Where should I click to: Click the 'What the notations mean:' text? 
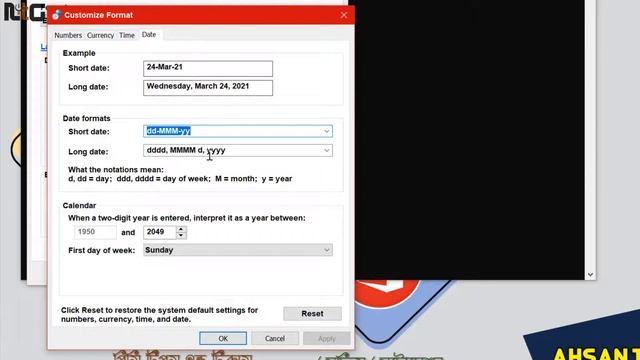[116, 169]
